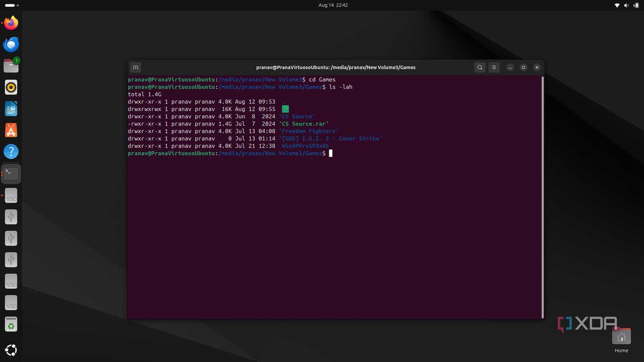The width and height of the screenshot is (644, 362).
Task: Click the '[GOG] I.G.I. 2 - Cover Strike' entry
Action: (330, 139)
